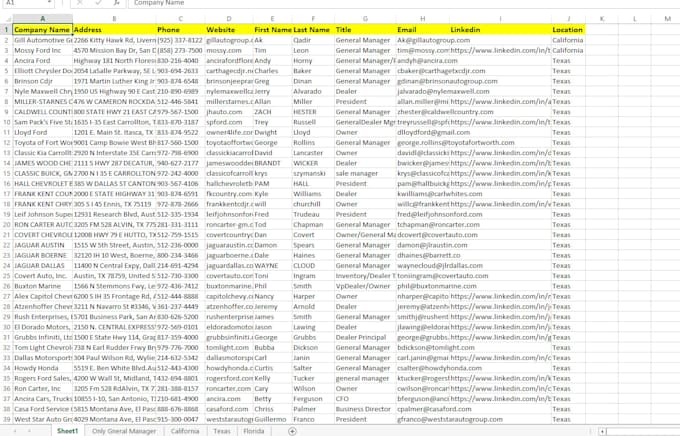Viewport: 680px width, 436px height.
Task: Click the Dealer Principal title cell
Action: [x=365, y=337]
